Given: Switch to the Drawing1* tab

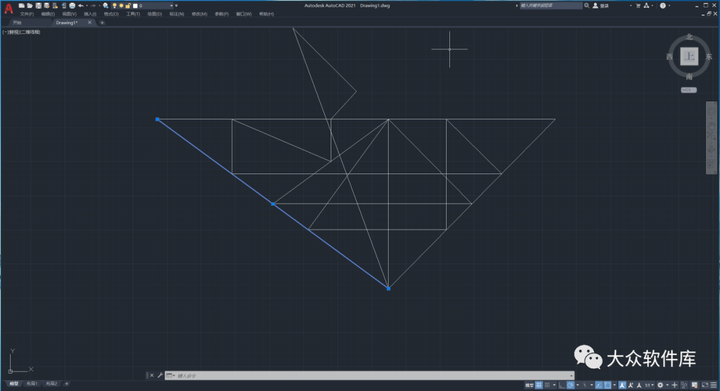Looking at the screenshot, I should click(67, 22).
